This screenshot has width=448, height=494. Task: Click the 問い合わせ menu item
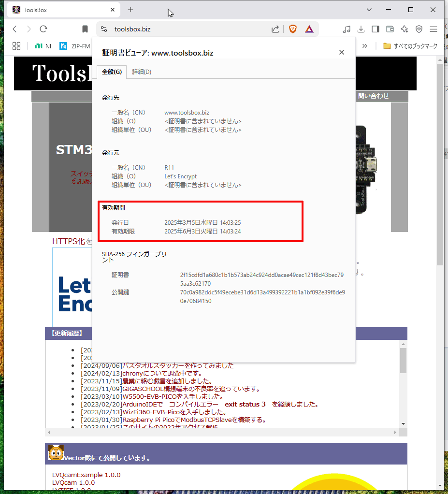click(x=373, y=96)
